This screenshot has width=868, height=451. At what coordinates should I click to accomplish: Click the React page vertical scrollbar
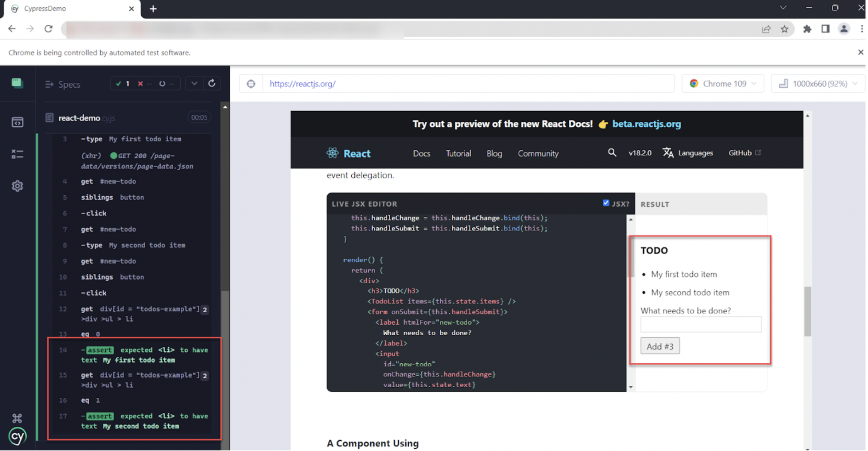click(x=807, y=311)
